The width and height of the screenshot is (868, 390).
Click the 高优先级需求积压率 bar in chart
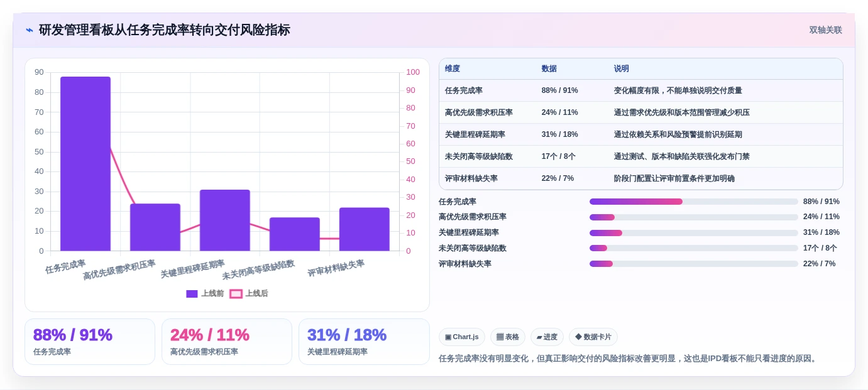tap(155, 227)
